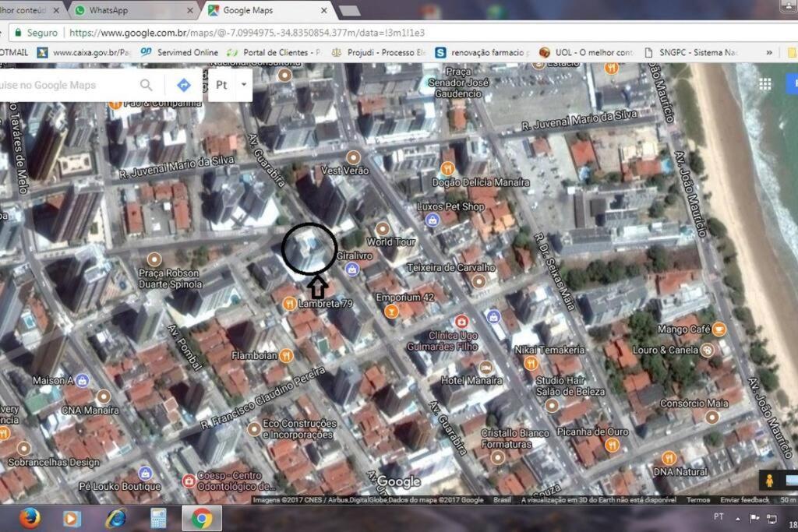Screen dimensions: 798x532
Task: Launch Firefox from the taskbar
Action: [30, 519]
